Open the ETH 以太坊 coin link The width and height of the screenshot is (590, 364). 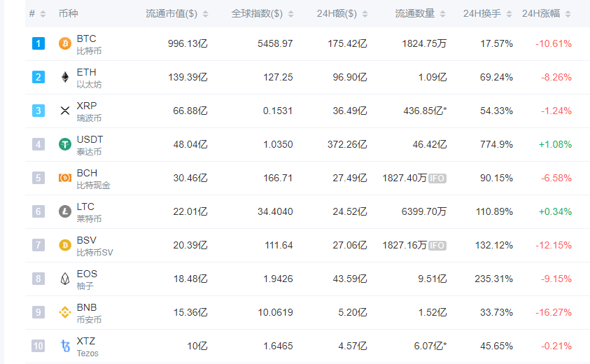89,78
